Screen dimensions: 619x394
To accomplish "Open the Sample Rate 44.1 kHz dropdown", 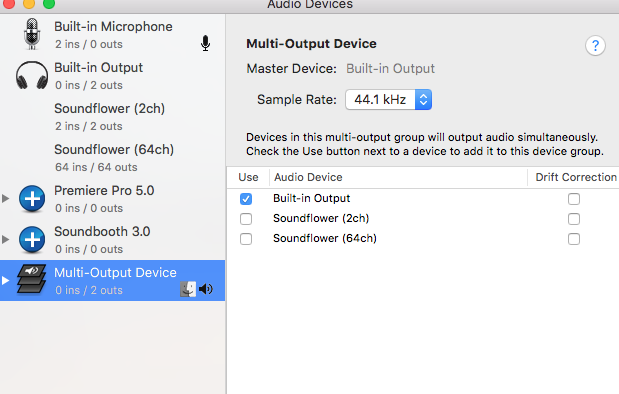I will [388, 99].
